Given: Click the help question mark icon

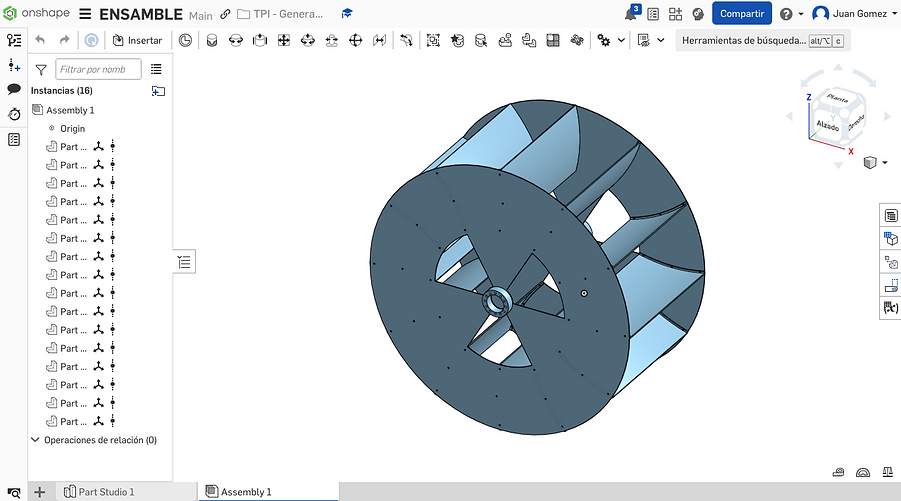Looking at the screenshot, I should pos(786,14).
